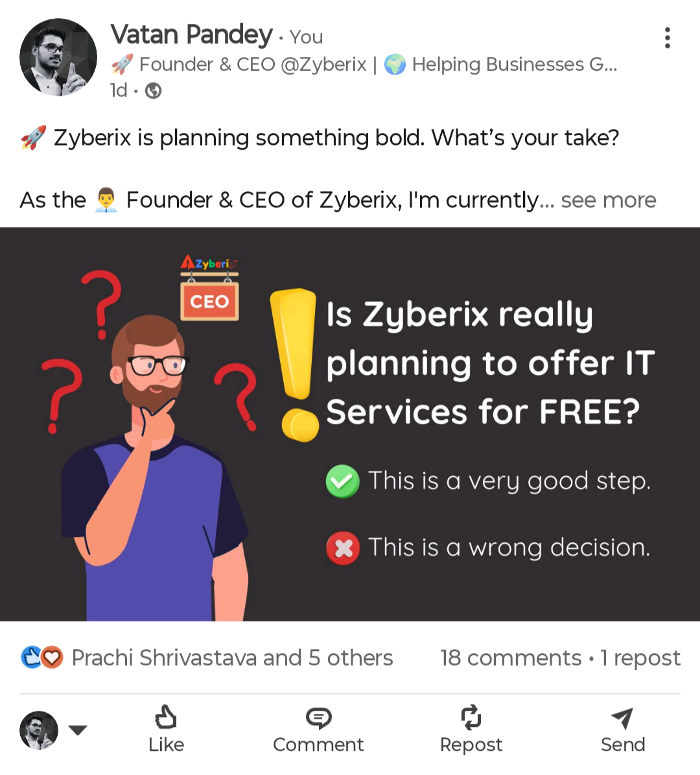The width and height of the screenshot is (700, 775).
Task: Click the Zyberix CEO sign logo
Action: tap(209, 289)
